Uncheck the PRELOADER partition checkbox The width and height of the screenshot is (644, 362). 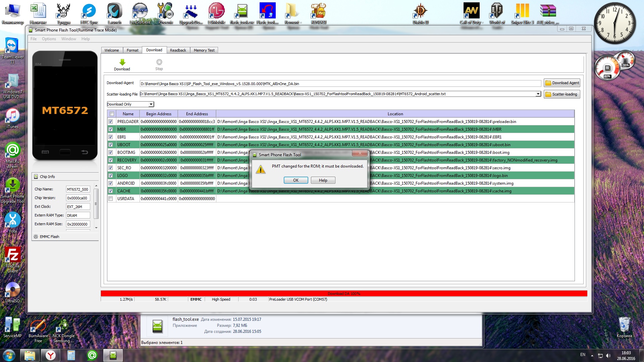click(110, 122)
